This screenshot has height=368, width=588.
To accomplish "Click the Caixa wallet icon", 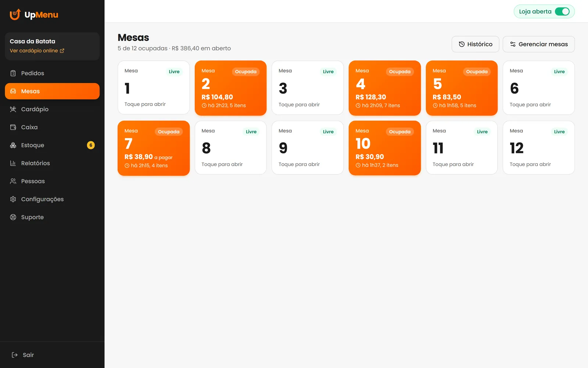I will pos(13,127).
